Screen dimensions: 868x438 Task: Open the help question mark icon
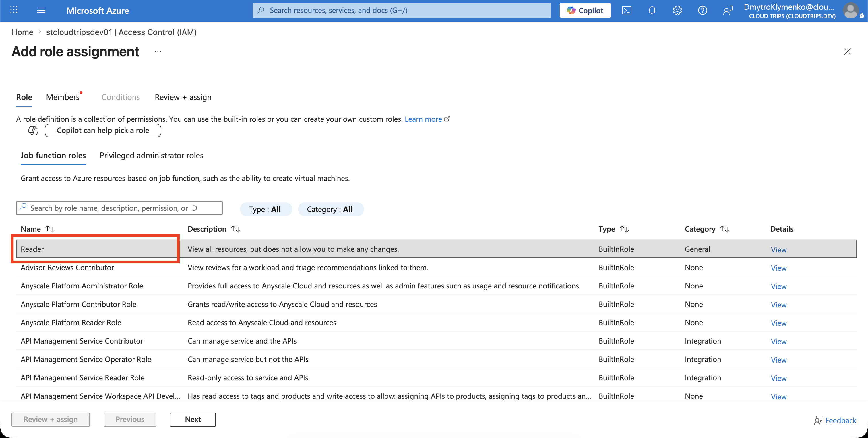(x=703, y=10)
